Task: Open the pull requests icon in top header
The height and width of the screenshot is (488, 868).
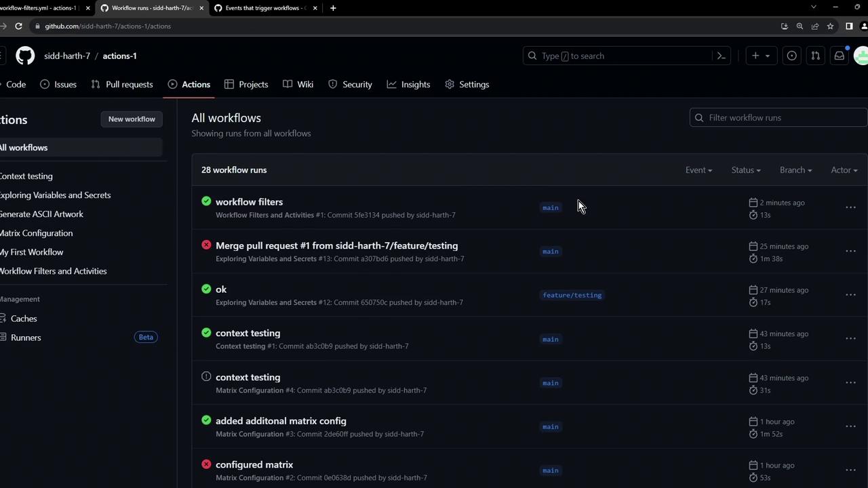Action: click(816, 56)
